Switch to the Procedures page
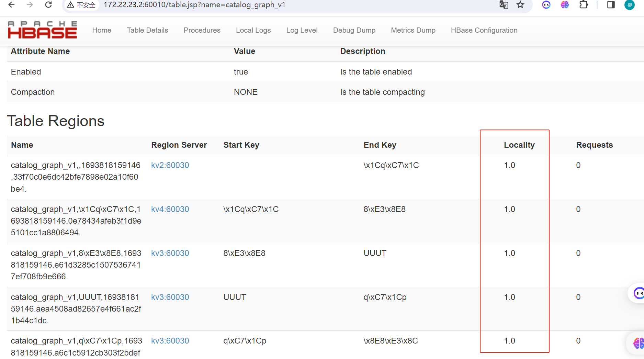Screen dimensions: 644x359 [202, 30]
